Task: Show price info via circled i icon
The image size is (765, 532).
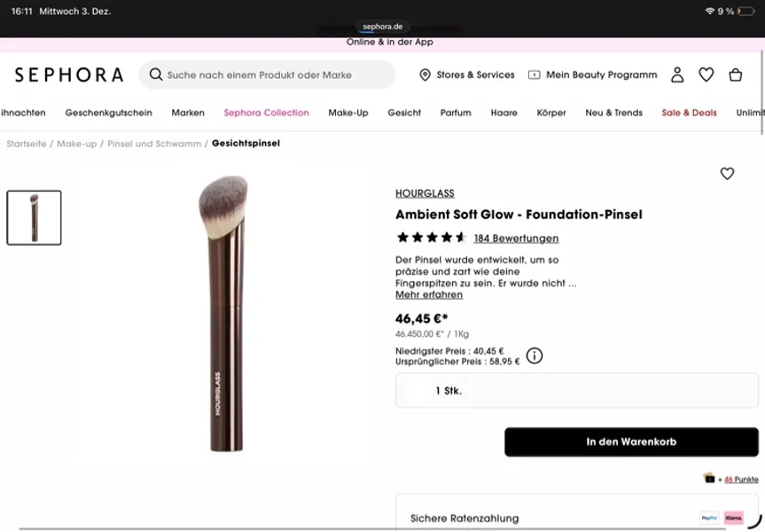Action: (535, 356)
